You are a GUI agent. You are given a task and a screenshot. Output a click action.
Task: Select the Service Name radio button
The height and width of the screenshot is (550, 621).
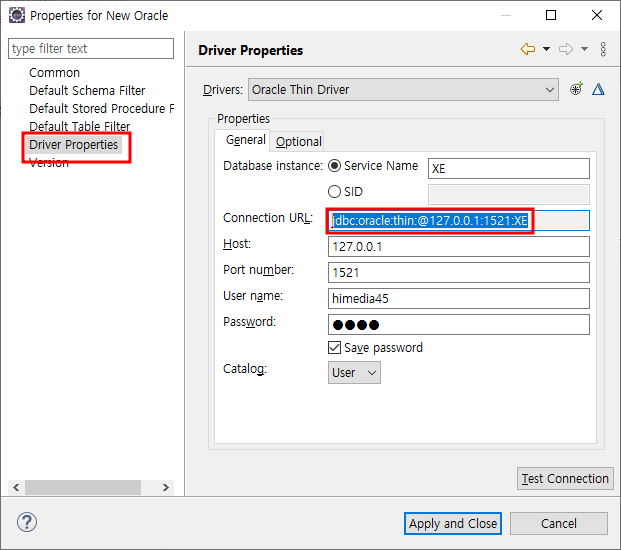coord(334,166)
